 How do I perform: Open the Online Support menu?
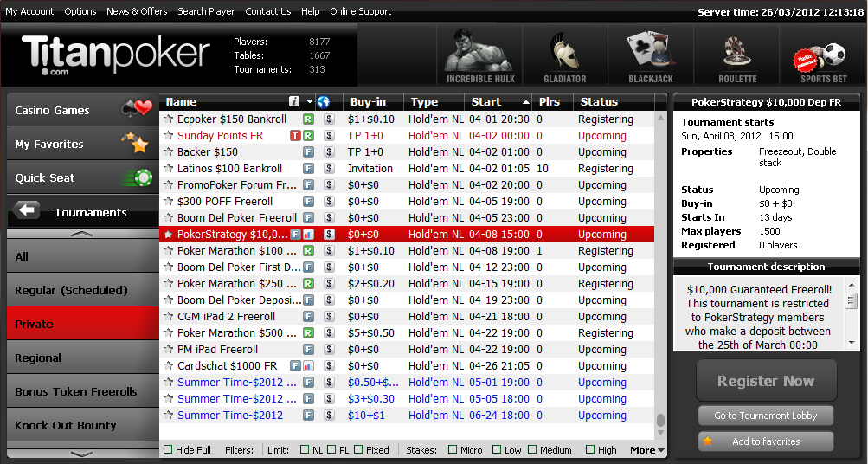click(x=360, y=11)
